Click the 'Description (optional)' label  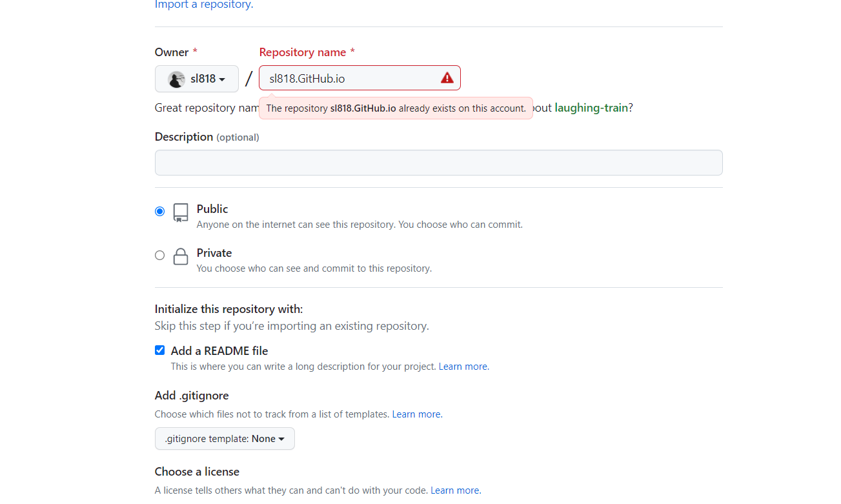coord(207,137)
